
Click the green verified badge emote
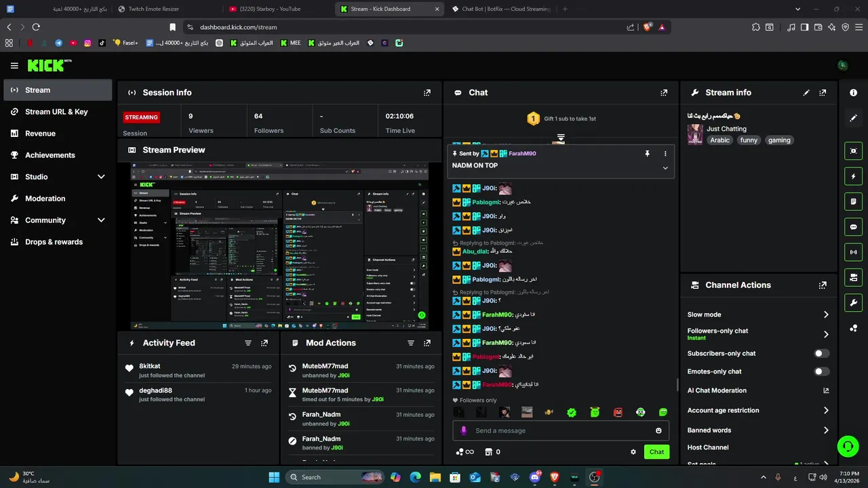(x=572, y=412)
